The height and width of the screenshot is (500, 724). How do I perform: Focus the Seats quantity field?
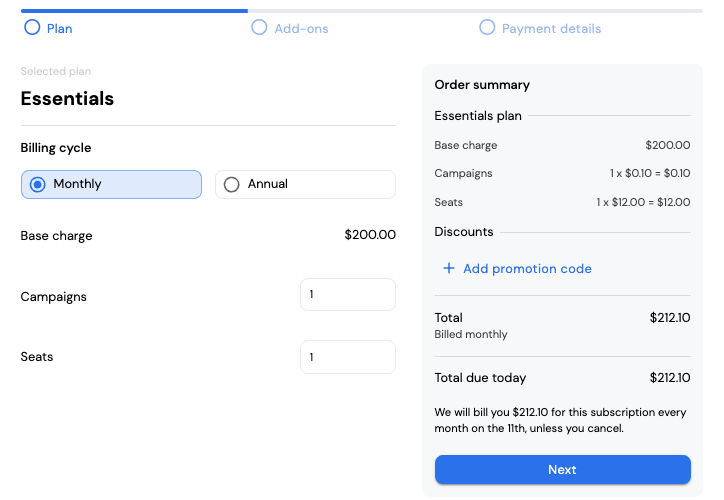(x=348, y=357)
